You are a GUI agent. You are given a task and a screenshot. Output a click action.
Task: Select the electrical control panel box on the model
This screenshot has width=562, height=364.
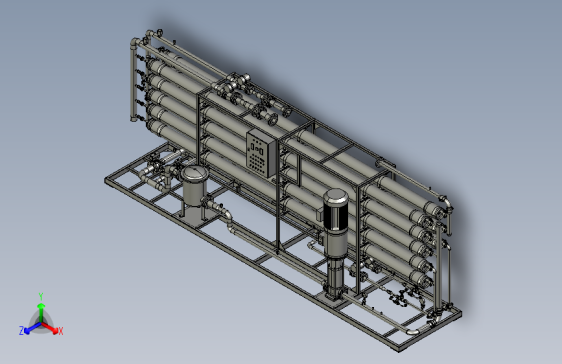pos(261,153)
